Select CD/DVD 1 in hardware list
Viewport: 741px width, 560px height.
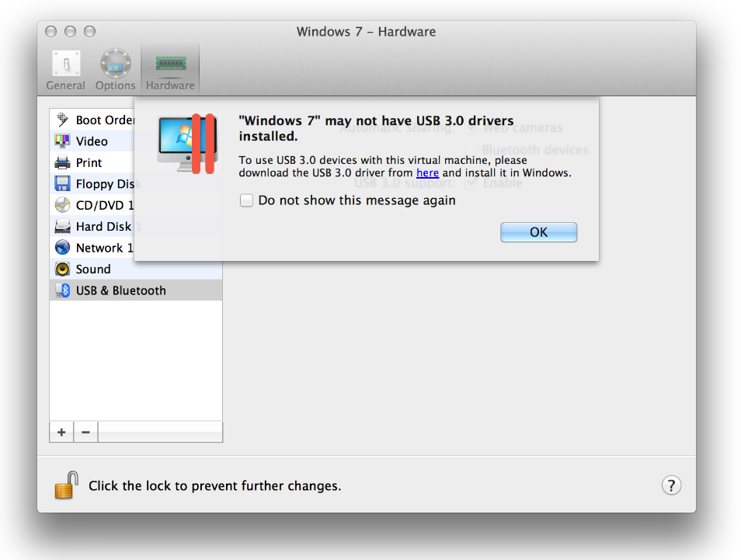tap(92, 205)
